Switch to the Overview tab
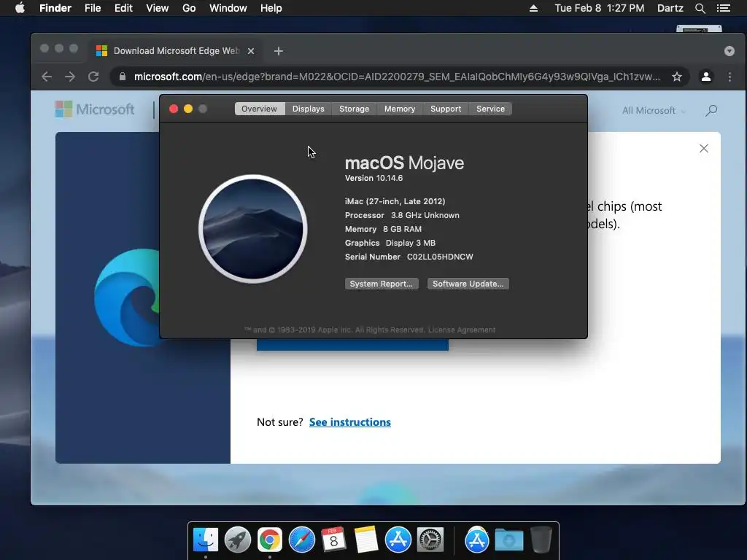This screenshot has width=747, height=560. click(x=259, y=109)
